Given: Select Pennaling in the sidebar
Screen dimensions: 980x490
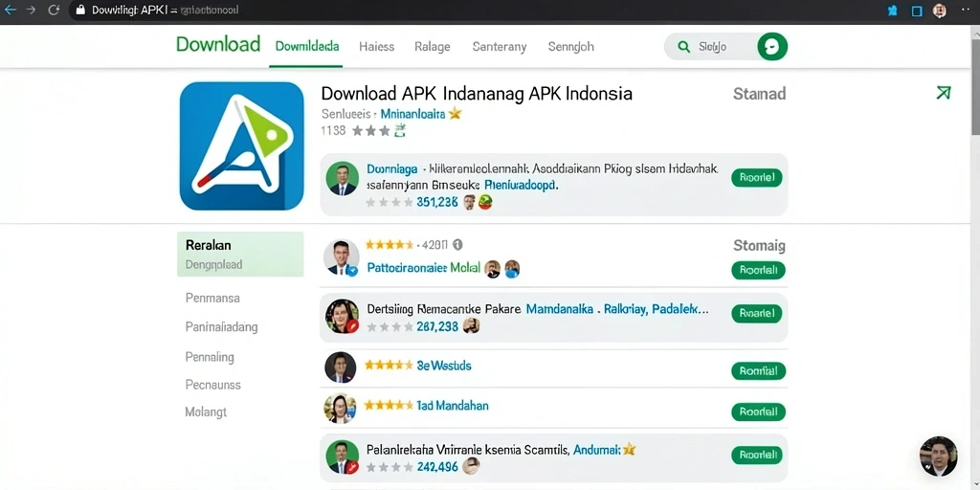Looking at the screenshot, I should (210, 358).
